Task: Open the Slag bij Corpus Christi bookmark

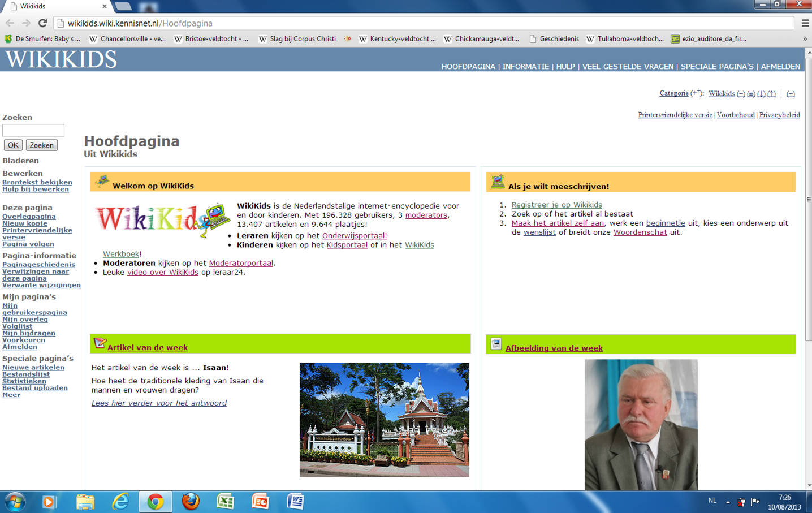Action: pyautogui.click(x=297, y=39)
